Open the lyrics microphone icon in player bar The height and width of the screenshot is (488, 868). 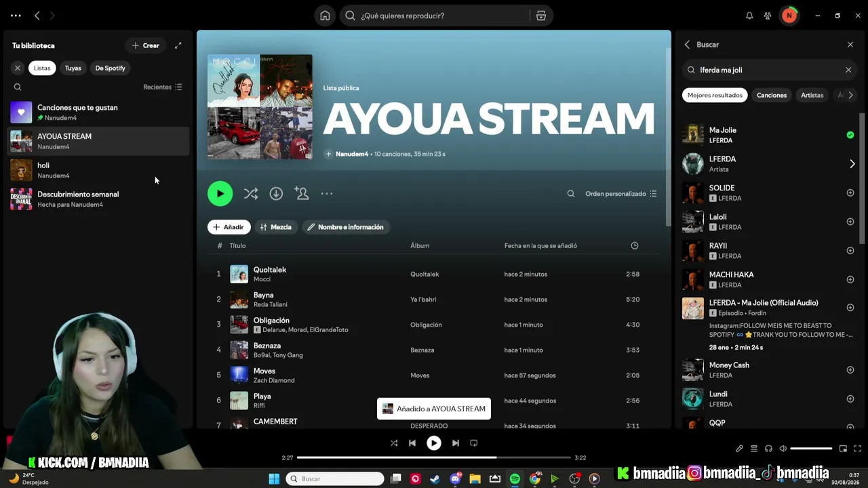[740, 449]
